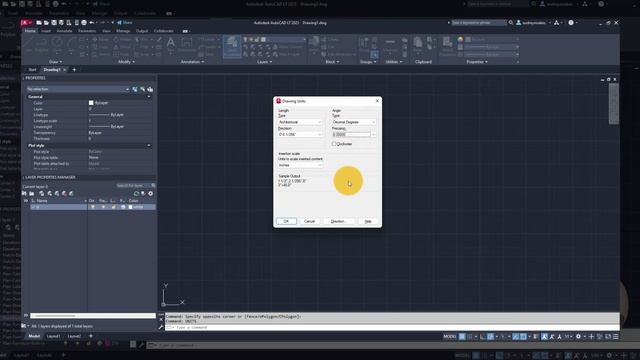Click Undo arrow in Quick Access toolbar
This screenshot has height=360, width=640.
pyautogui.click(x=92, y=23)
